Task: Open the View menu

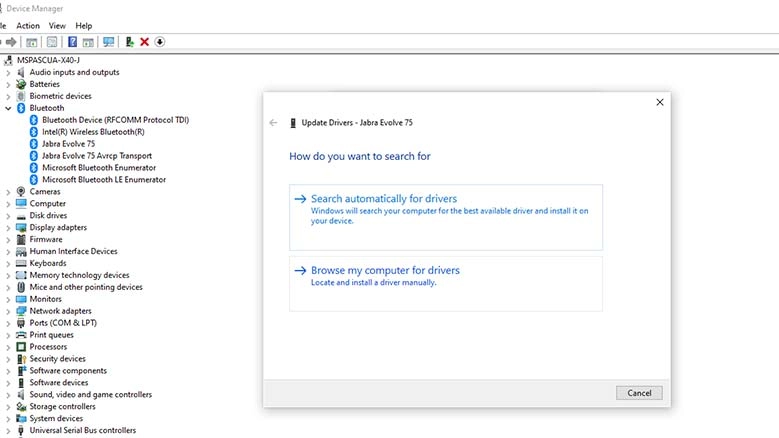Action: tap(57, 26)
